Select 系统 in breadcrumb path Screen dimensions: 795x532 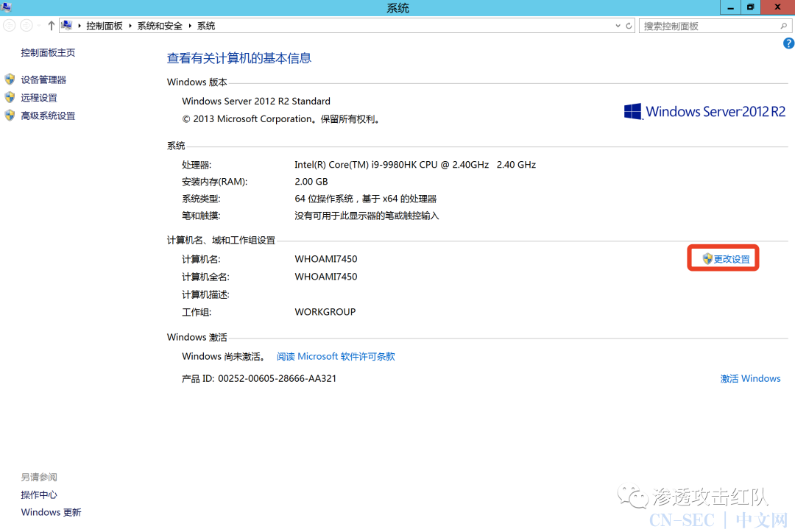click(x=206, y=26)
